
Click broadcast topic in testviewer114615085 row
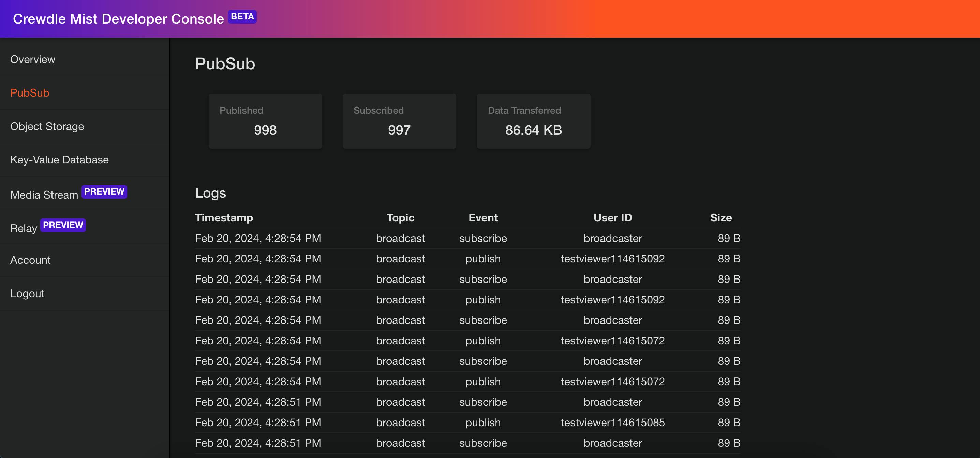[x=400, y=423]
